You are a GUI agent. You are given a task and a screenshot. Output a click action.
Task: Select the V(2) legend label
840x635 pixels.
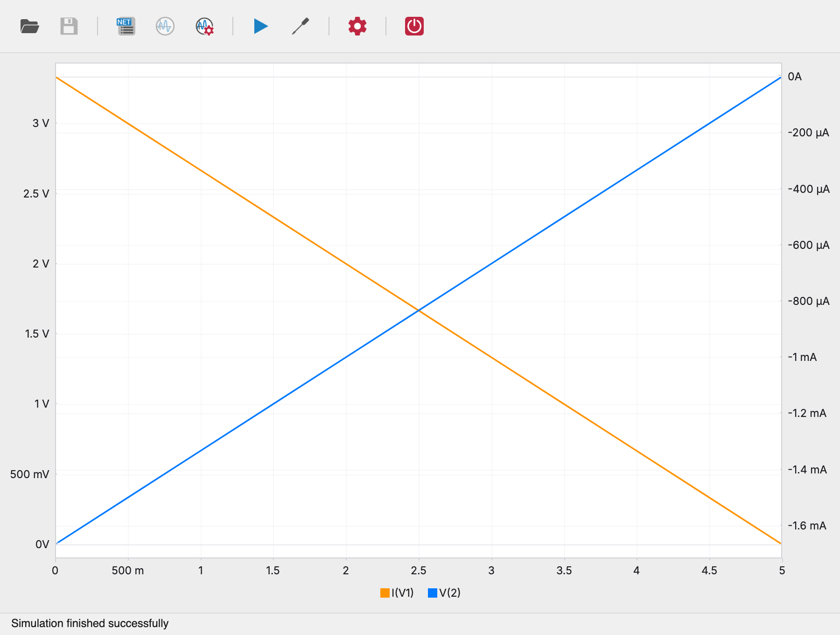coord(450,593)
